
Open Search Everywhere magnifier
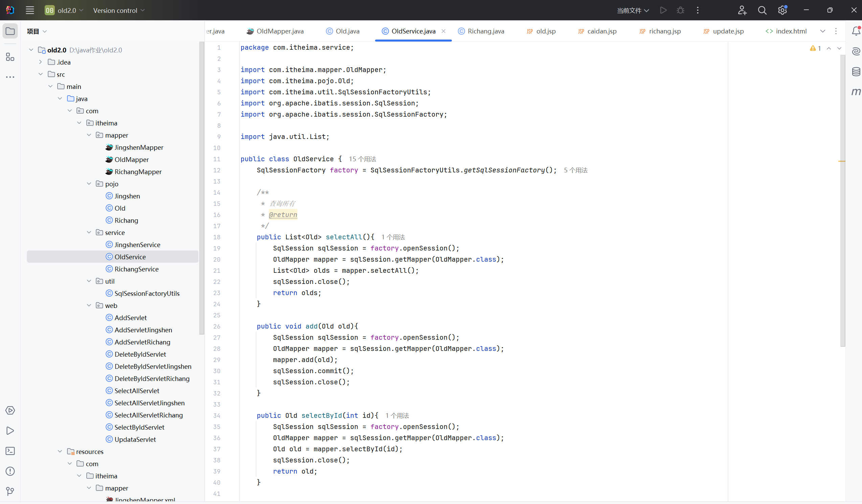click(x=762, y=10)
